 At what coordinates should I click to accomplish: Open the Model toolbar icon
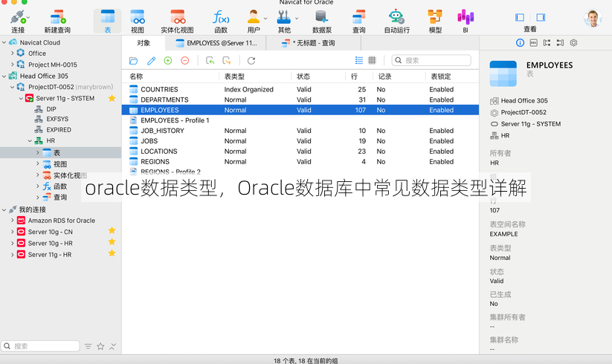pyautogui.click(x=435, y=22)
